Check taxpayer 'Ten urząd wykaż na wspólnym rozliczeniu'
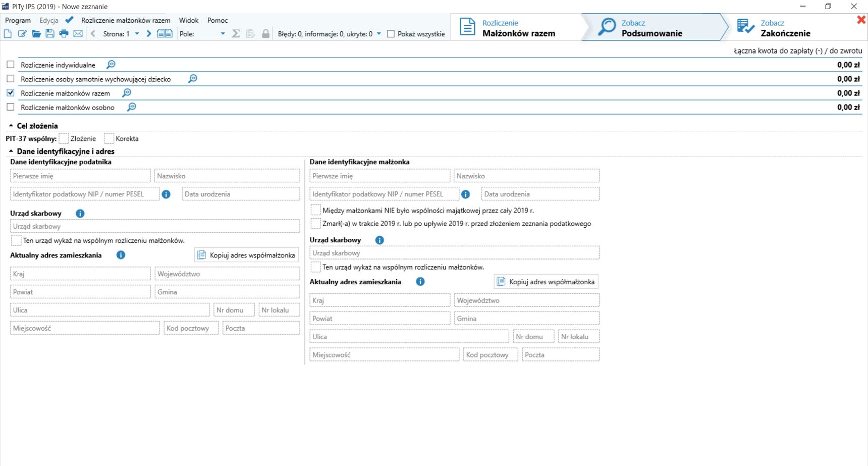 (16, 240)
